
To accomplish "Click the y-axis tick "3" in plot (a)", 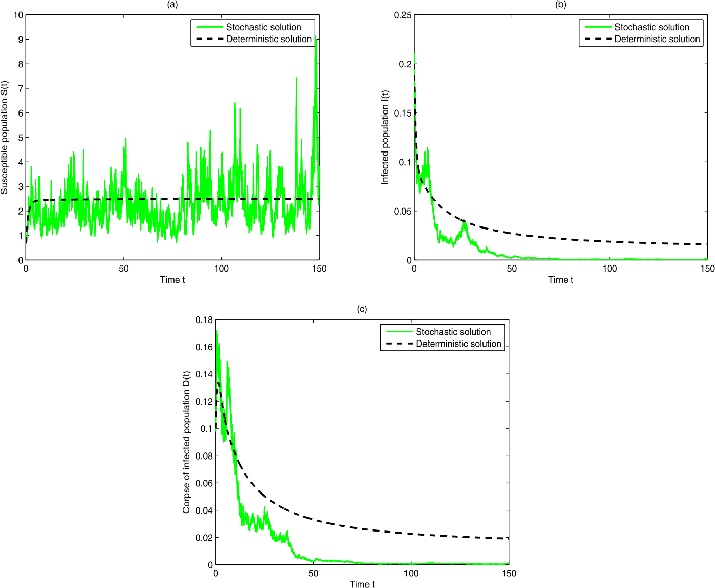I will (21, 187).
